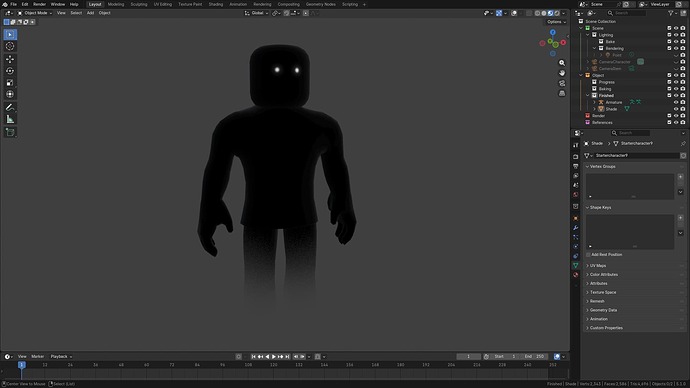Switch to the Shading workspace tab
This screenshot has height=388, width=690.
(216, 4)
